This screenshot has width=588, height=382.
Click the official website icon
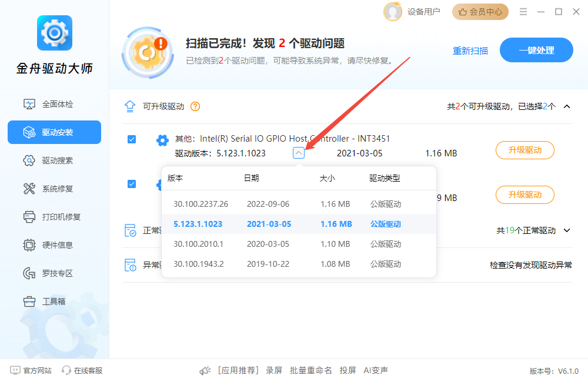15,370
